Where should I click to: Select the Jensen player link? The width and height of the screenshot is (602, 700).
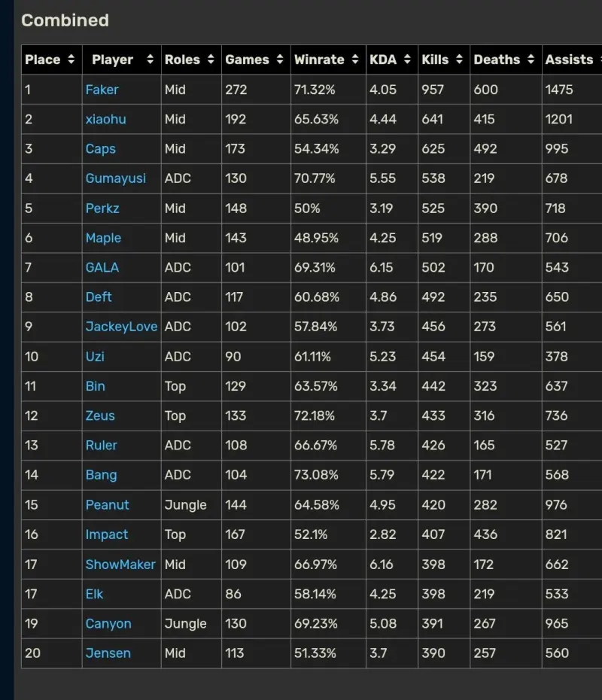tap(108, 653)
